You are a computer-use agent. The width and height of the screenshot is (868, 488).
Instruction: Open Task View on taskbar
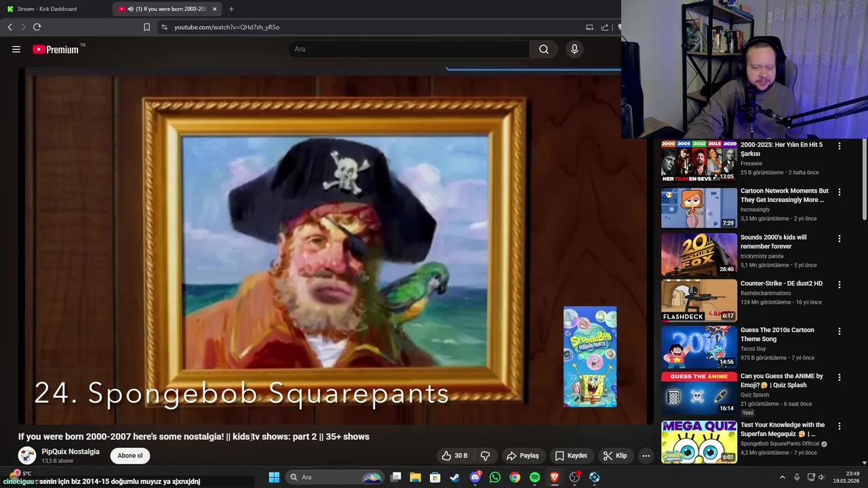coord(396,477)
